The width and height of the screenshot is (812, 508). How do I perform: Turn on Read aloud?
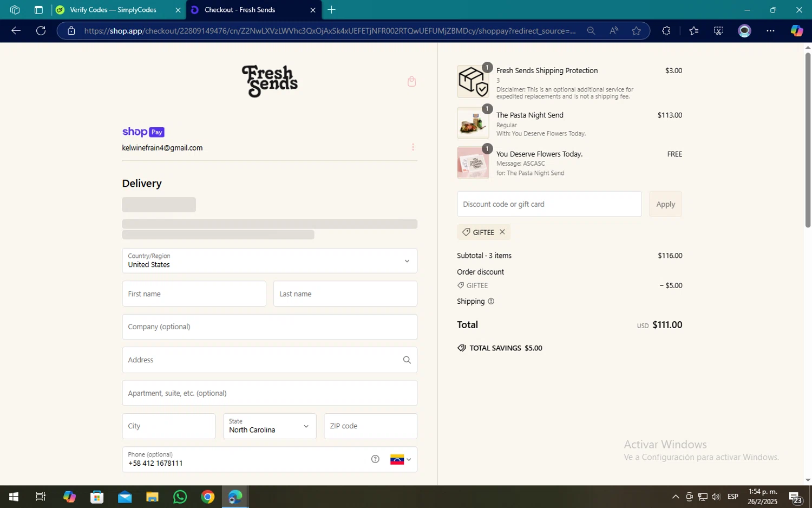(614, 31)
